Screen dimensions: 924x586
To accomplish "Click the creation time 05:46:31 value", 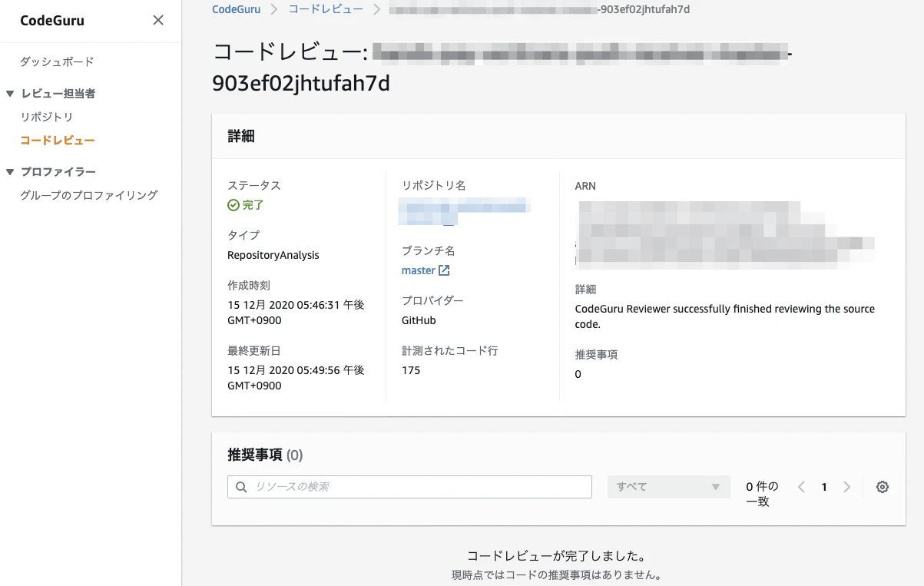I will pos(296,313).
